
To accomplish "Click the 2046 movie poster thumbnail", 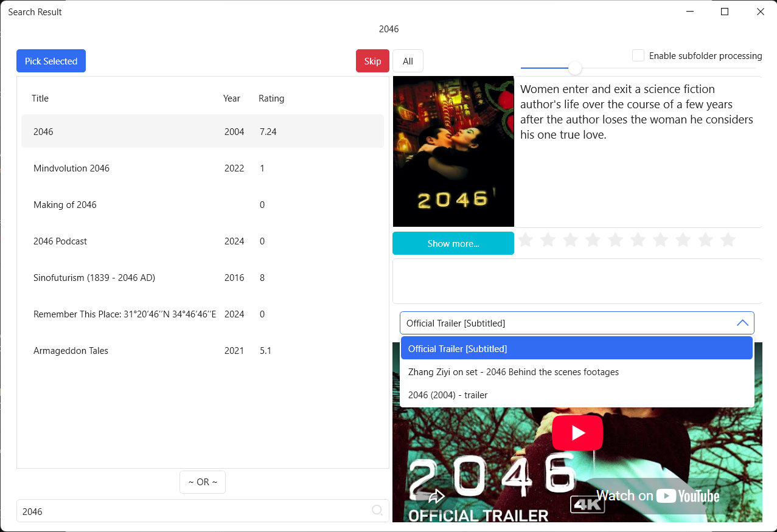I will tap(453, 151).
